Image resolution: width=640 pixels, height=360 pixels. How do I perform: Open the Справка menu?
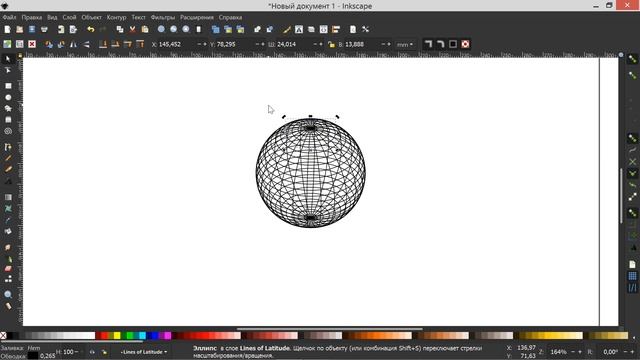230,18
